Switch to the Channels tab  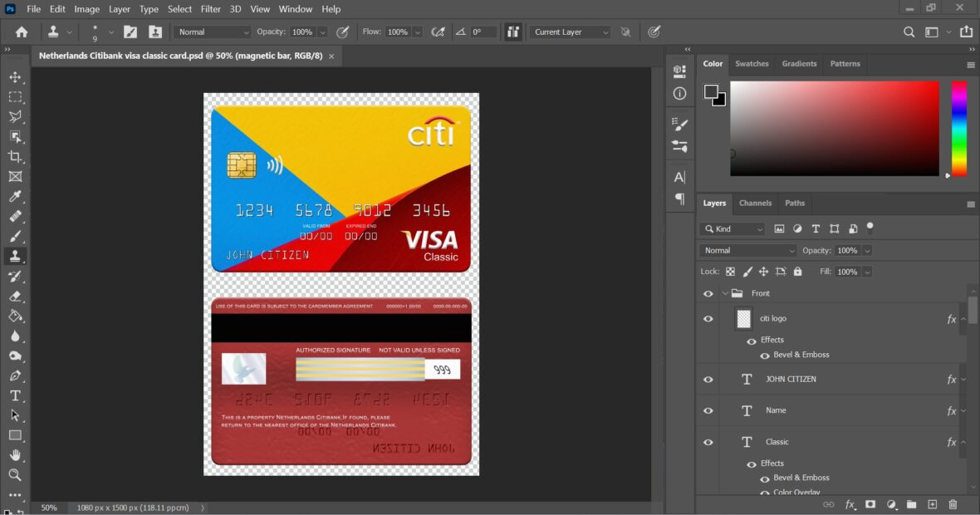tap(755, 203)
